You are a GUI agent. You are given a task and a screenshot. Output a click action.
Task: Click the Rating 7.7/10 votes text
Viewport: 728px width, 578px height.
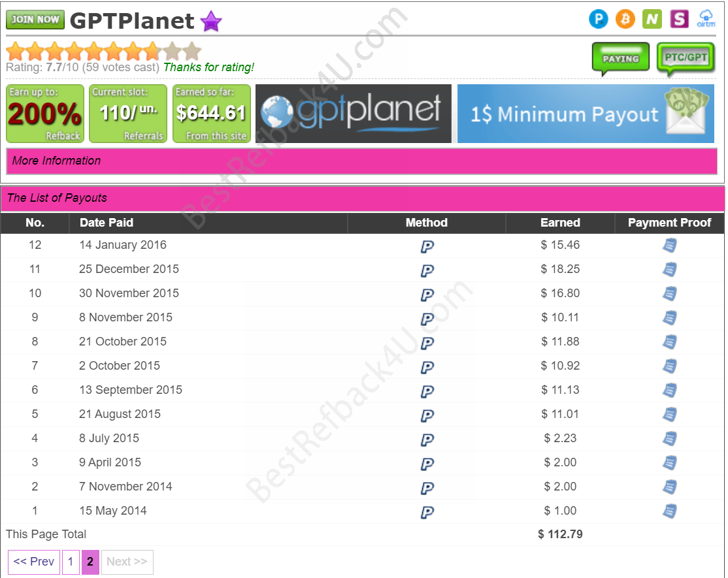(82, 68)
